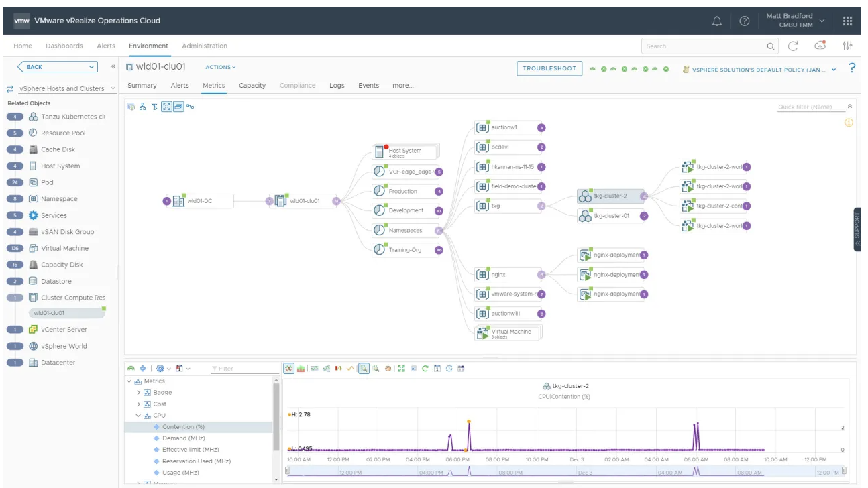Click the left handle of the chart range slider
The image size is (868, 488).
pos(287,471)
